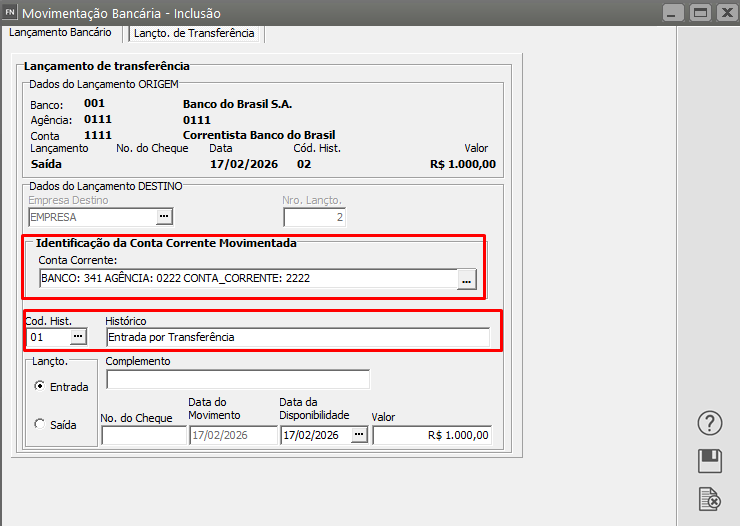Click the Complemento text field

(x=237, y=379)
